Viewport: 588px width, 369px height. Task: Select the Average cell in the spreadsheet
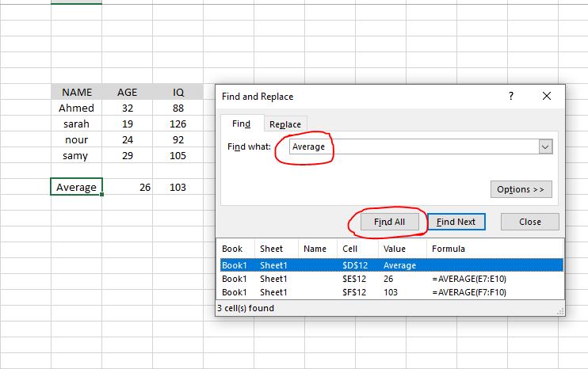point(76,188)
